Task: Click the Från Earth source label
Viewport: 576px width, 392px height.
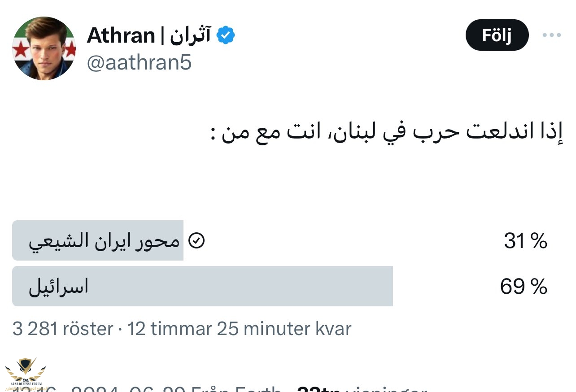Action: coord(236,389)
